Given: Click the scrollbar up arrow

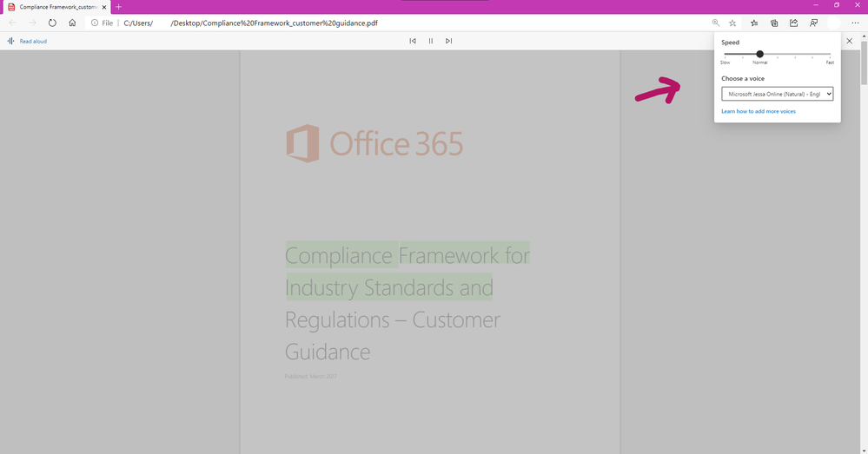Looking at the screenshot, I should click(x=865, y=36).
